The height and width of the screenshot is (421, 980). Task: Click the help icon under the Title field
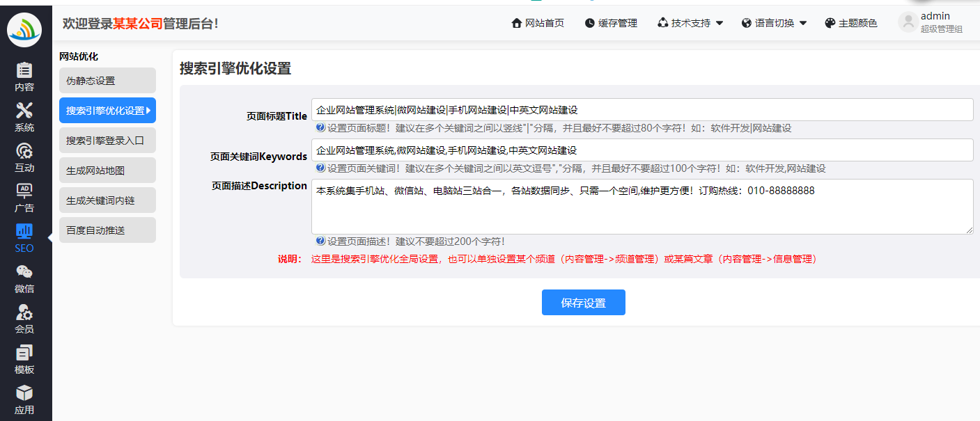pos(320,128)
